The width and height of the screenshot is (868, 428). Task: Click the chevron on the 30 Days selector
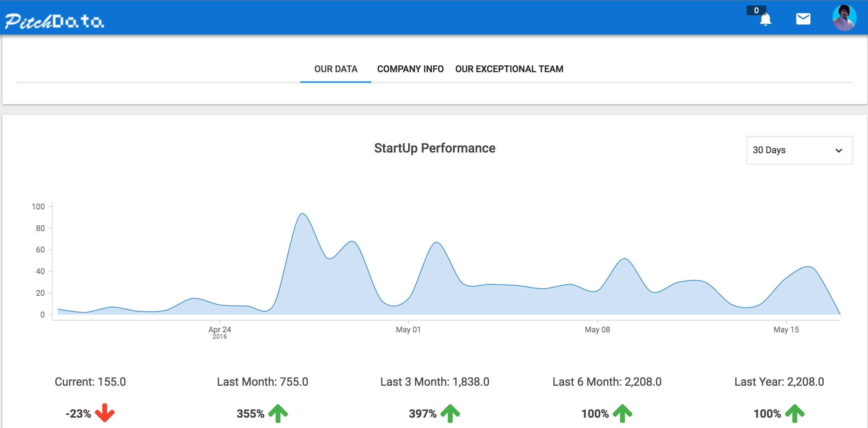pos(839,150)
